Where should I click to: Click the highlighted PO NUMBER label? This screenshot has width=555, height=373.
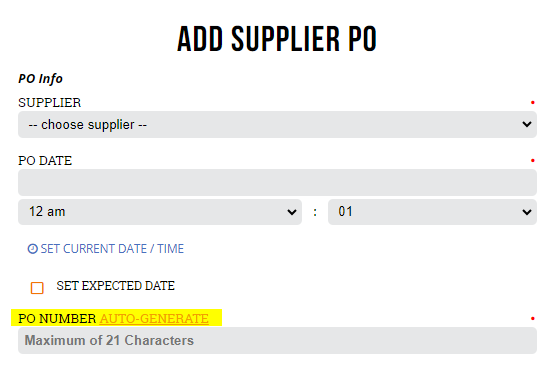tap(57, 319)
